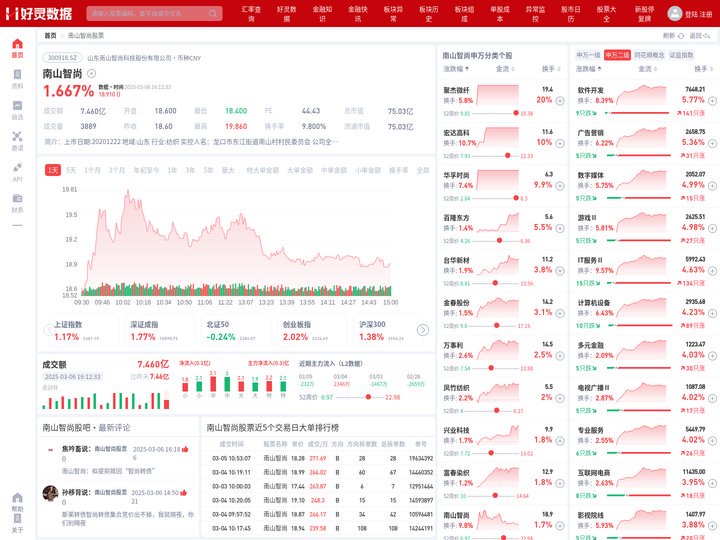The image size is (720, 540).
Task: Like the comment by 焦吟畜说 thumbs-up
Action: 185,449
